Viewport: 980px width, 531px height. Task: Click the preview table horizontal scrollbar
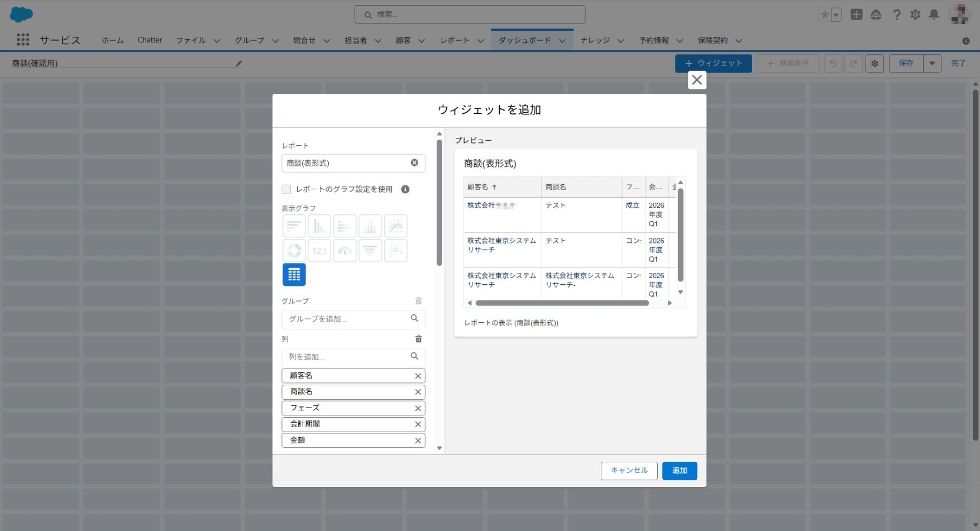pos(562,303)
